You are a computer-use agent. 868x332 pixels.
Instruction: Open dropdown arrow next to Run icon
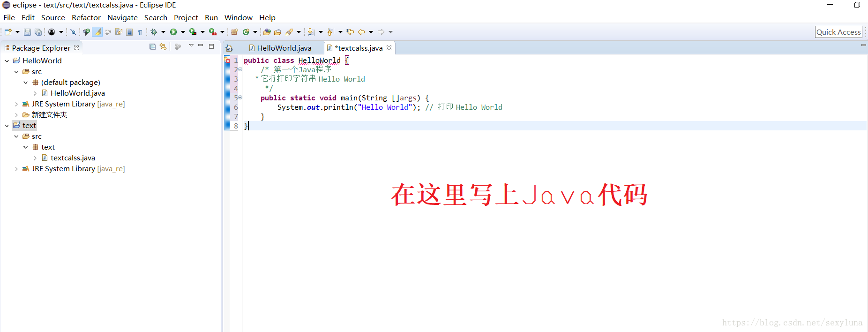point(183,32)
